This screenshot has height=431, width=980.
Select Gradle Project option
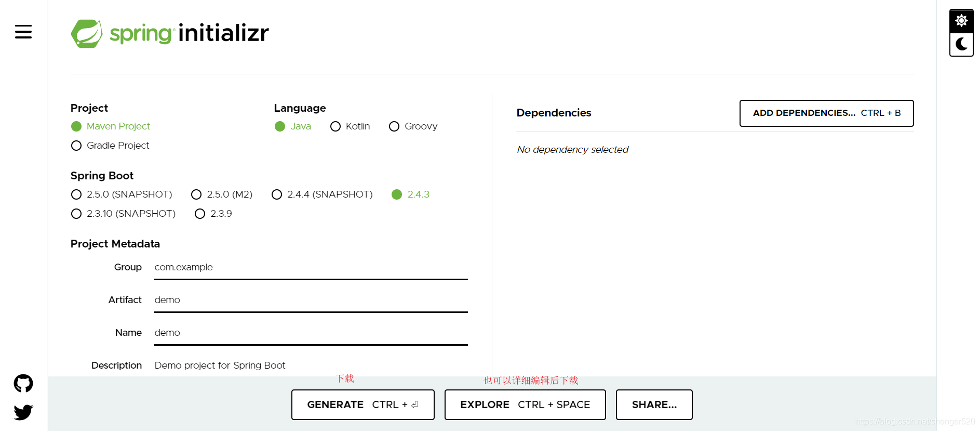pos(110,146)
